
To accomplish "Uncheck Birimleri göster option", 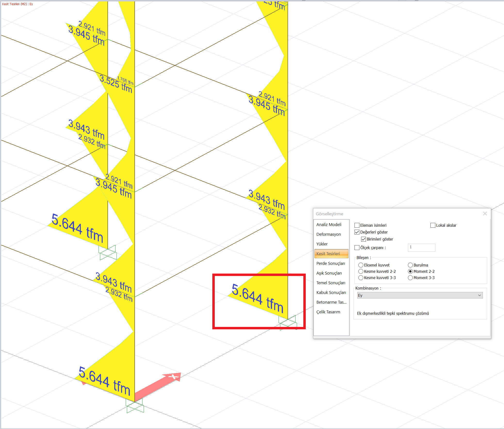I will [364, 239].
